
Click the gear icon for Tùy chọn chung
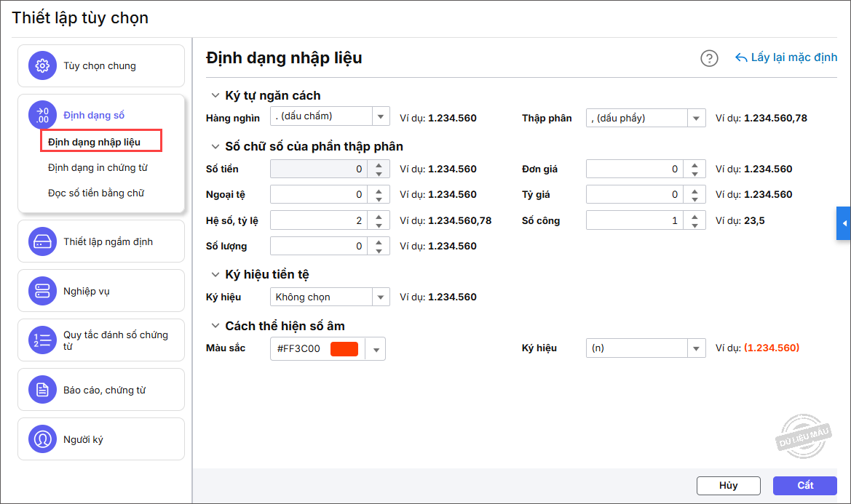tap(42, 65)
